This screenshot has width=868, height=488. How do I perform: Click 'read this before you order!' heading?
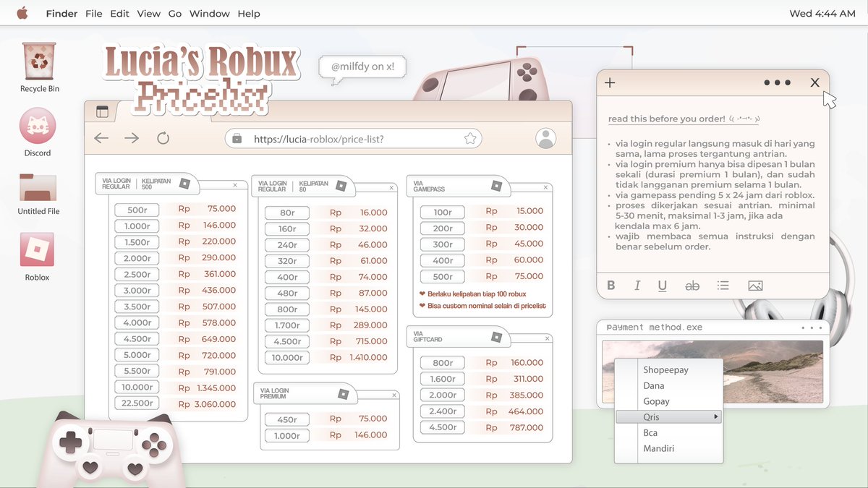(x=666, y=119)
